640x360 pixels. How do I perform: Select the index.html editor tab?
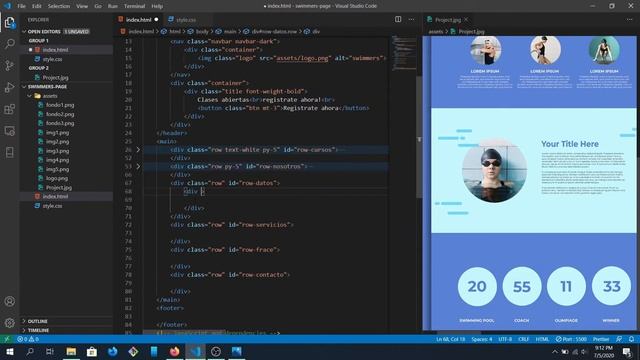138,20
